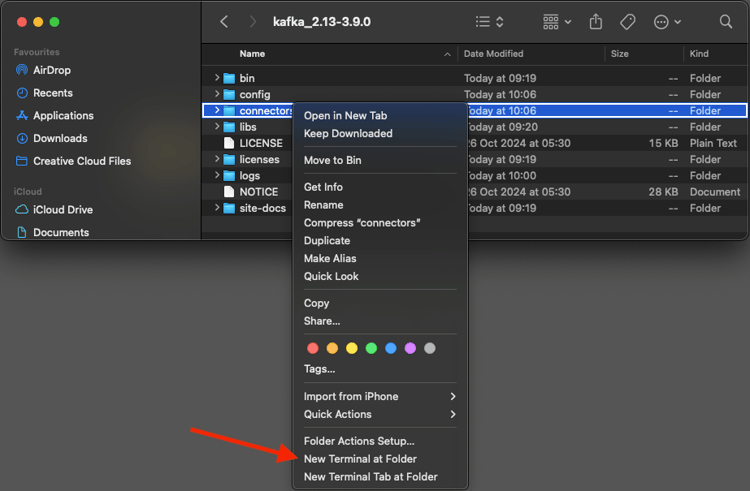This screenshot has width=750, height=491.
Task: Apply the purple tag color
Action: (x=410, y=348)
